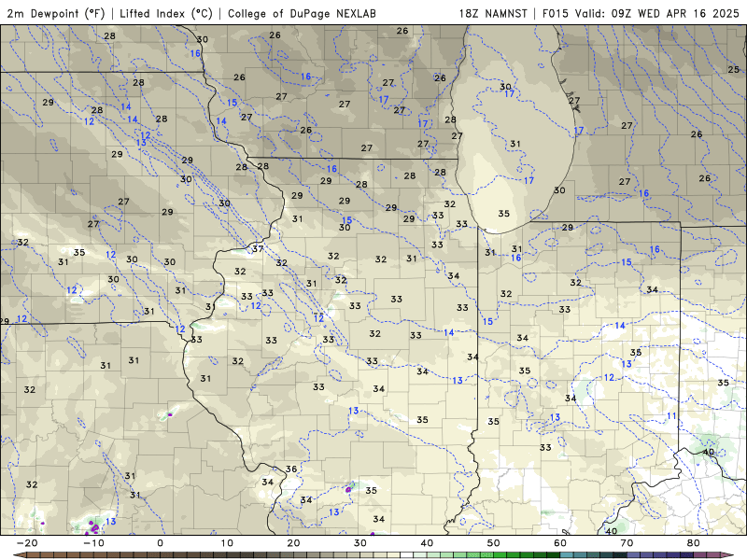This screenshot has width=747, height=560.
Task: Click the '20' color scale tick label
Action: (293, 543)
